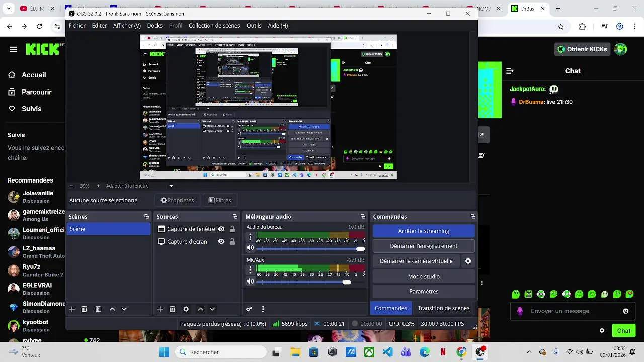This screenshot has width=644, height=362.
Task: Mute Mic/Aux speaker icon
Action: 250,282
